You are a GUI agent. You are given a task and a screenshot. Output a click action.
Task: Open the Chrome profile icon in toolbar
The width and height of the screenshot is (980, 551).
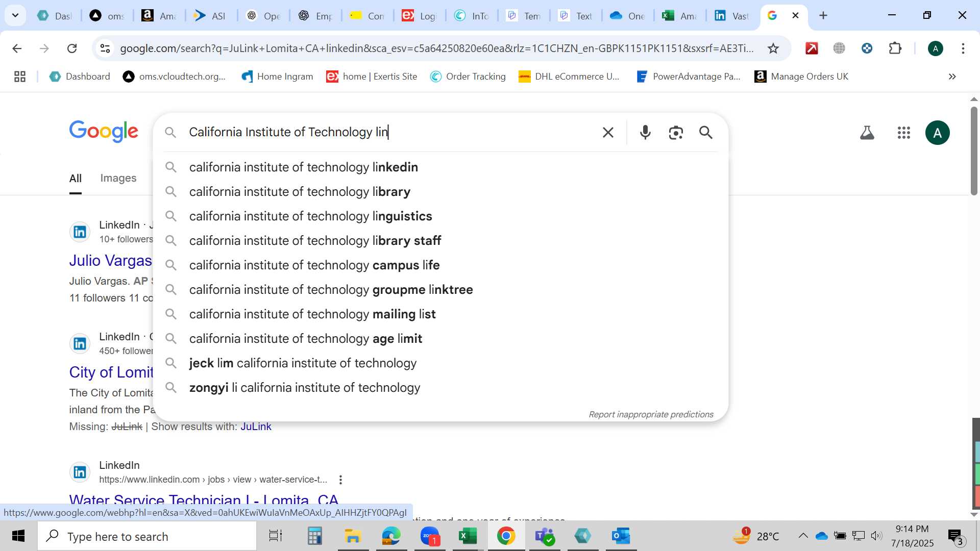935,48
